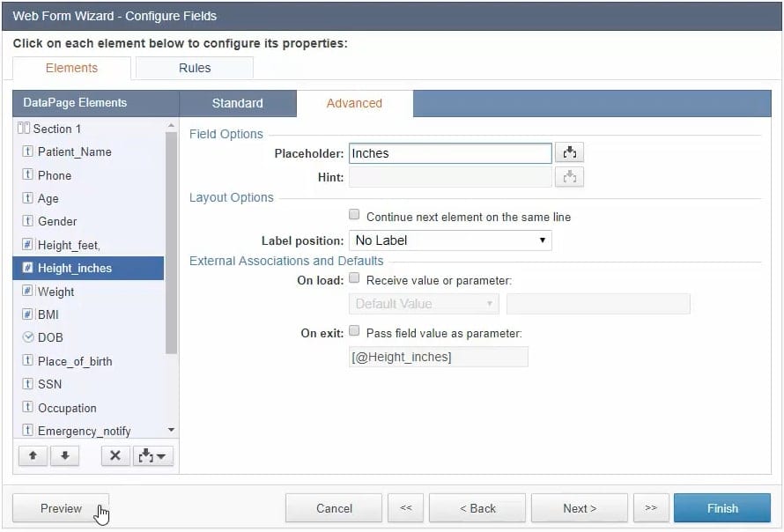784x532 pixels.
Task: Click the Finish button
Action: click(722, 508)
